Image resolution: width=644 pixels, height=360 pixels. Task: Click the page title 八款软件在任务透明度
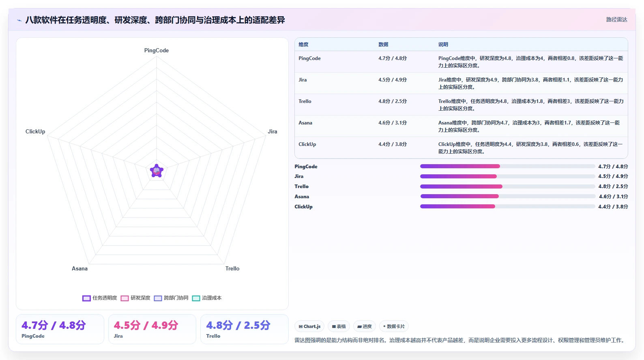(155, 20)
